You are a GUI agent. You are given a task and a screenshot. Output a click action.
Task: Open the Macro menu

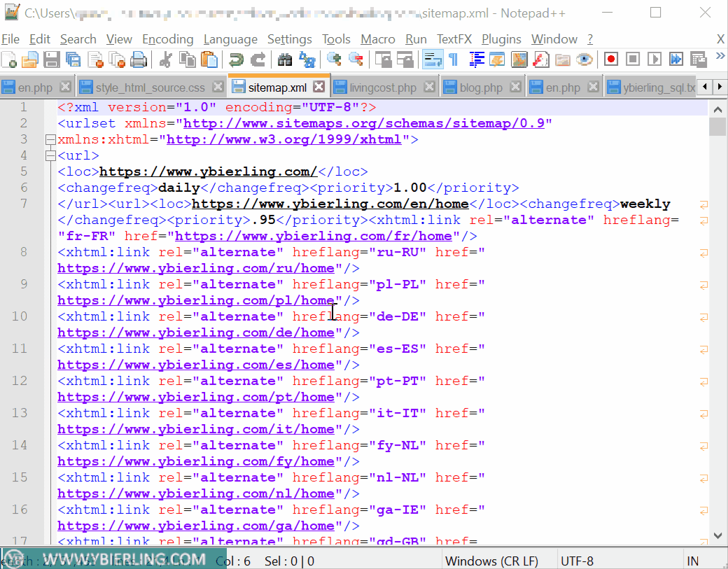click(378, 39)
